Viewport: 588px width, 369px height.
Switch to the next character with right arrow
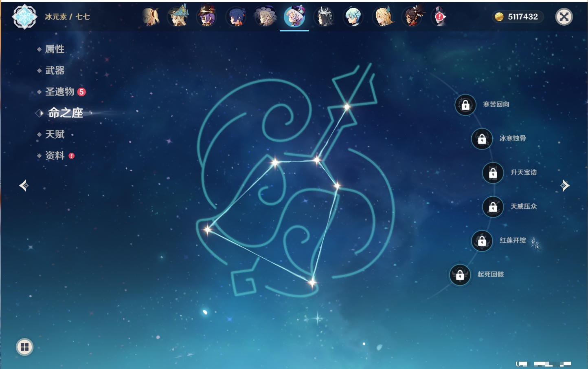coord(565,186)
